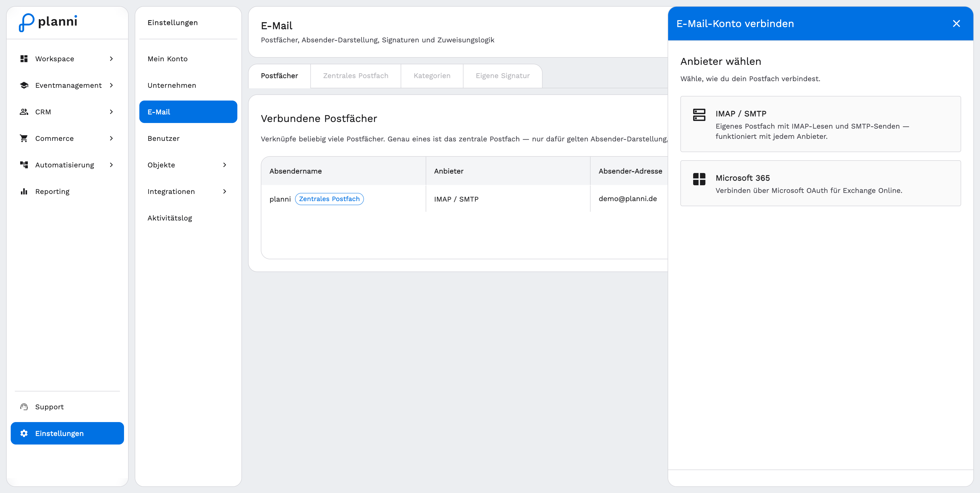
Task: Select the Eventmanagement navigation item
Action: click(67, 85)
